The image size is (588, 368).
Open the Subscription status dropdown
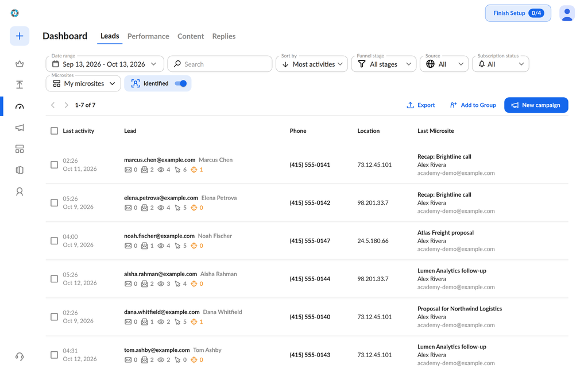click(x=500, y=64)
